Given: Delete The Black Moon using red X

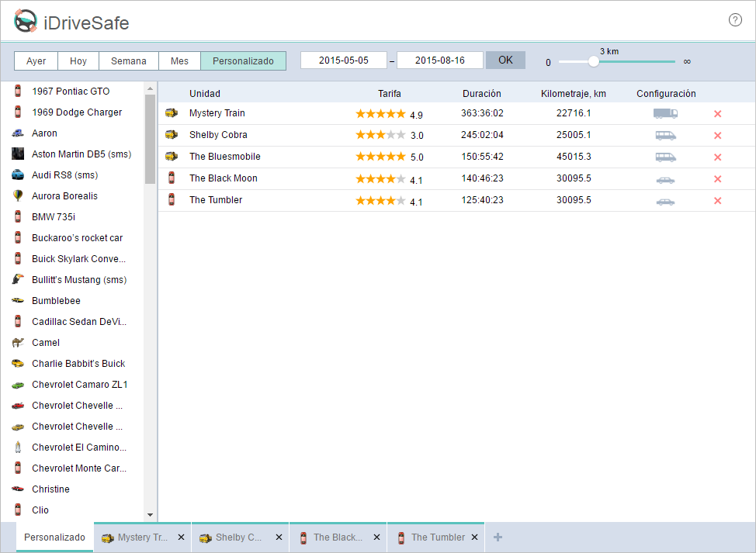Looking at the screenshot, I should pos(717,179).
